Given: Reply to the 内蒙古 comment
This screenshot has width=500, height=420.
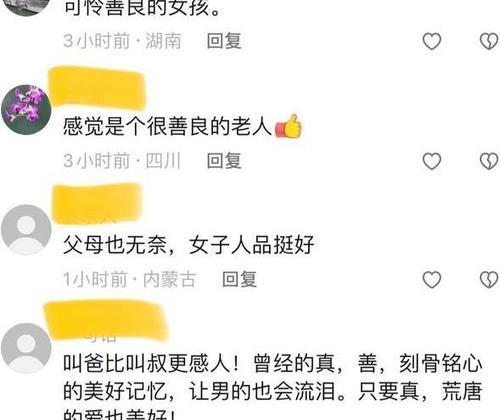Looking at the screenshot, I should 239,279.
